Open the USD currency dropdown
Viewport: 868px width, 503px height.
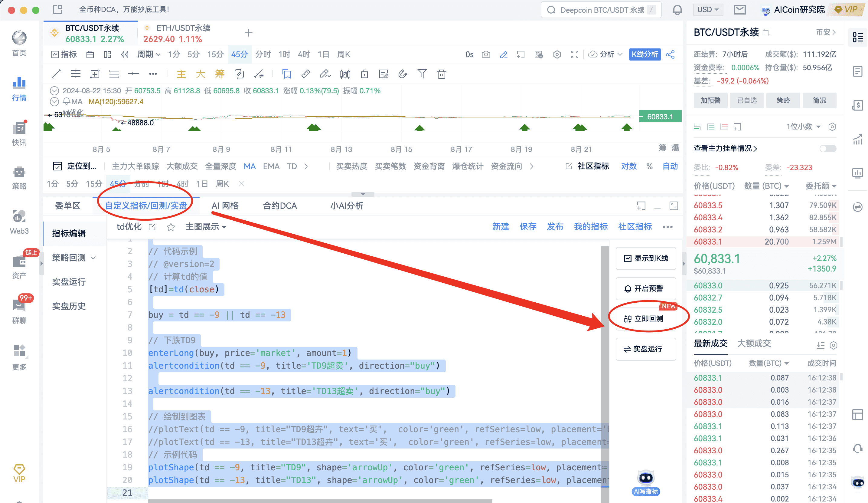pos(708,10)
